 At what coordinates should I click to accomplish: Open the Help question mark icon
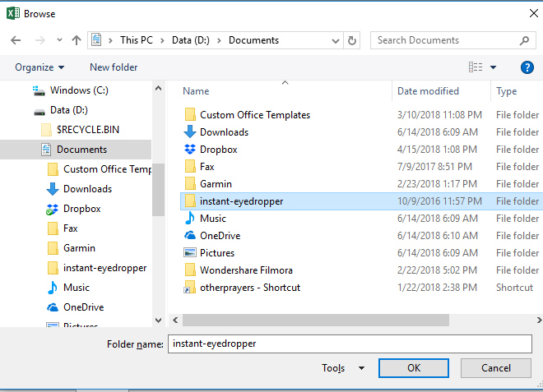(527, 67)
